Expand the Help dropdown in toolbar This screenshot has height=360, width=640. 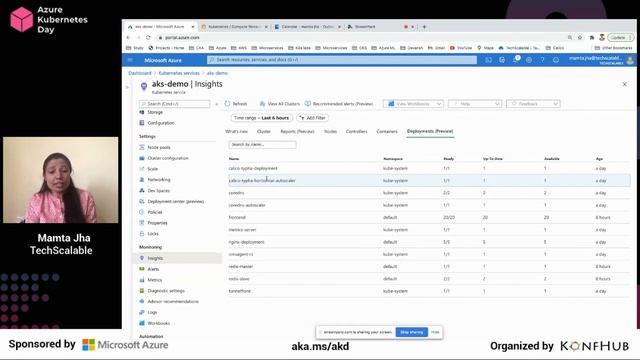point(474,104)
